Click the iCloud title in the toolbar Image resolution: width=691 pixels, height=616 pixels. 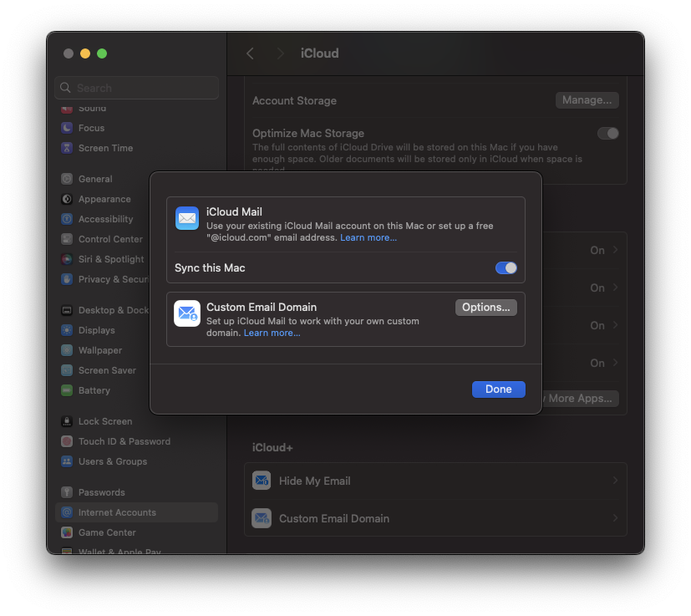click(x=319, y=53)
